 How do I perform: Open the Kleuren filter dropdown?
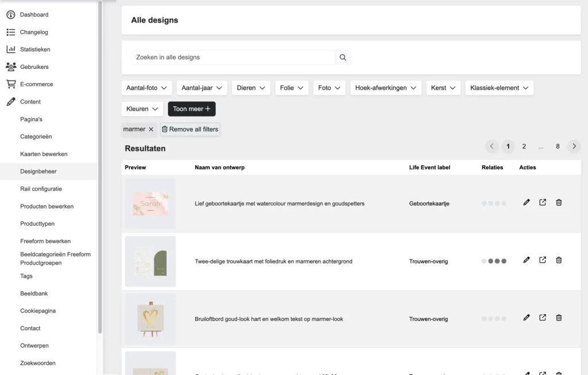(142, 109)
